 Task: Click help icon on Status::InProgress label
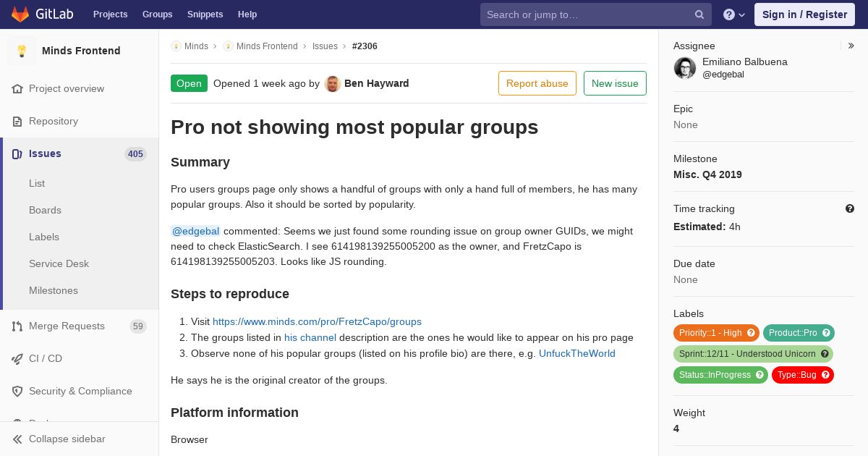759,375
